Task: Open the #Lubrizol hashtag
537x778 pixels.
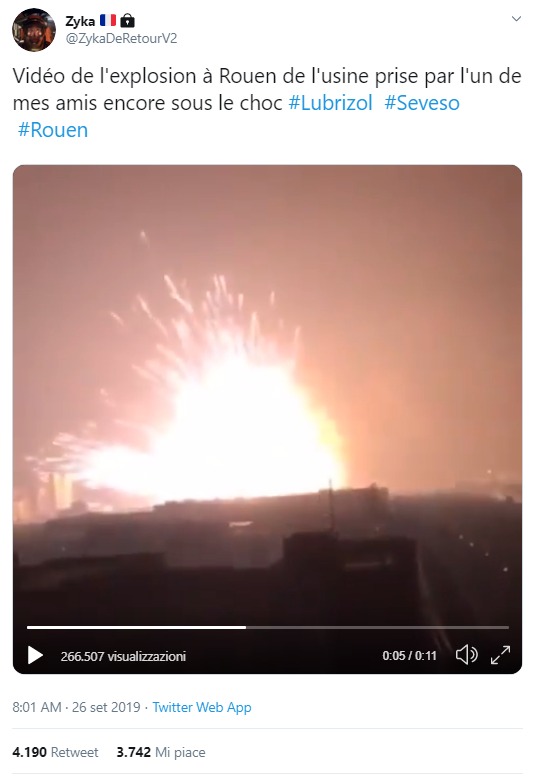Action: click(x=330, y=103)
